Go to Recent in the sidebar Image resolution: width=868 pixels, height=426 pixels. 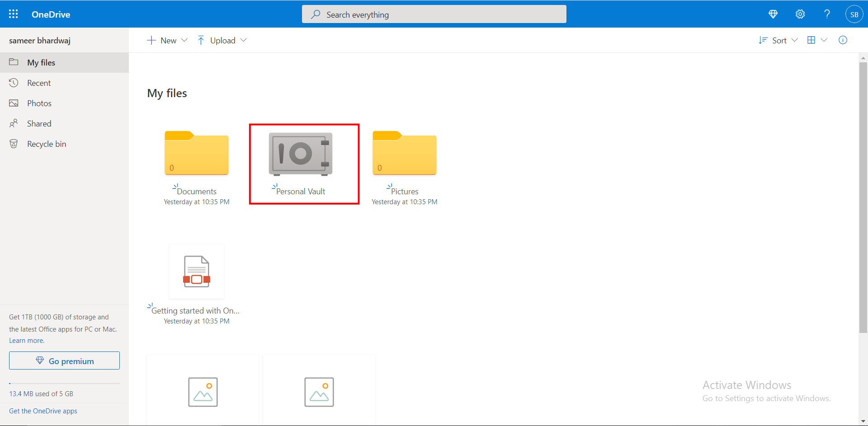(x=64, y=83)
